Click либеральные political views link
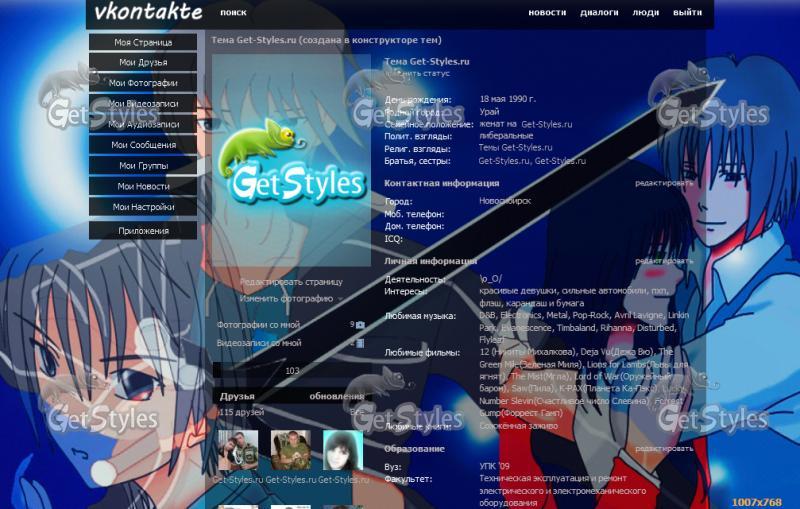 coord(506,136)
